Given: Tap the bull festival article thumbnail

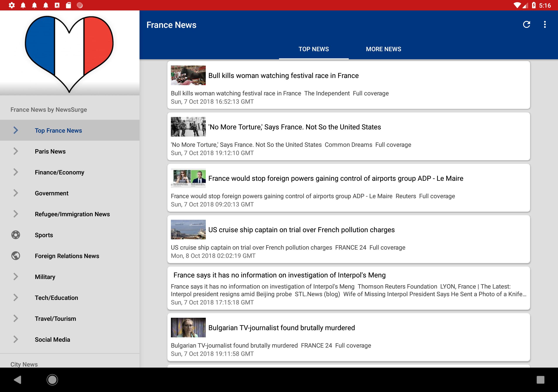Looking at the screenshot, I should pyautogui.click(x=188, y=75).
